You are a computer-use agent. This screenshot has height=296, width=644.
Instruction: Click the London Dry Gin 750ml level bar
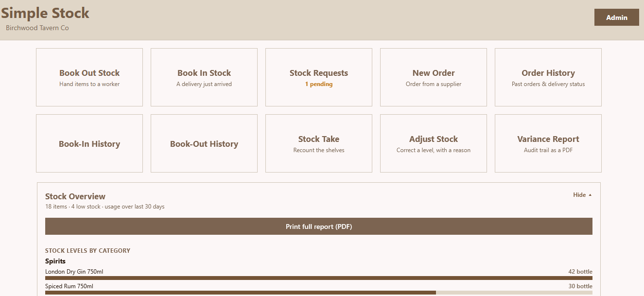[319, 278]
